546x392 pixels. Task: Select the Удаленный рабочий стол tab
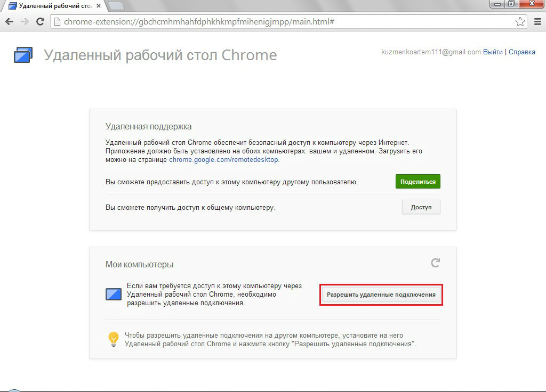click(x=54, y=6)
